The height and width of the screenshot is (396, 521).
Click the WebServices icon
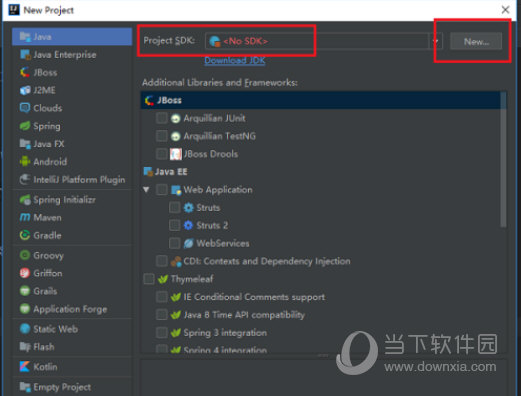[x=188, y=243]
